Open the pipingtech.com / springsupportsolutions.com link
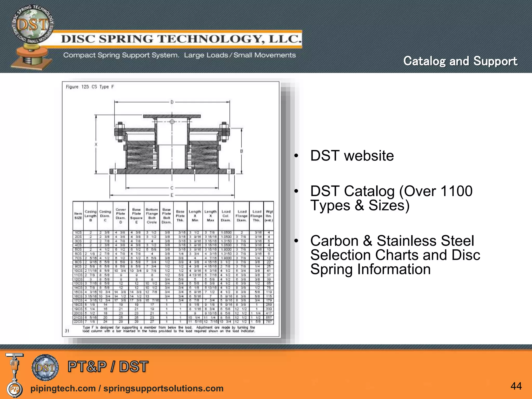 pyautogui.click(x=127, y=388)
